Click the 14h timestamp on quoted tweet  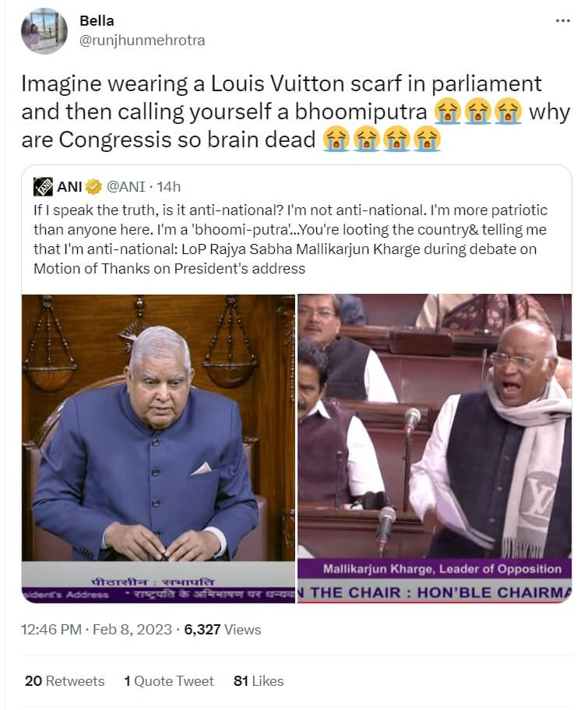tap(169, 186)
